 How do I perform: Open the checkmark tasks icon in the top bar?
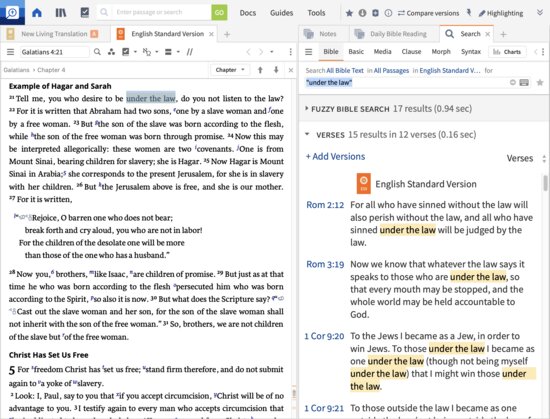click(85, 12)
